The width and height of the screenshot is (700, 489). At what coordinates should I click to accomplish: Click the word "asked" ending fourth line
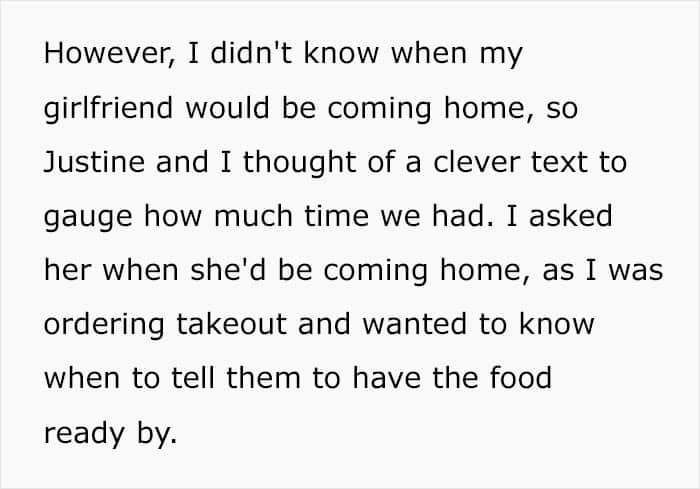(571, 216)
